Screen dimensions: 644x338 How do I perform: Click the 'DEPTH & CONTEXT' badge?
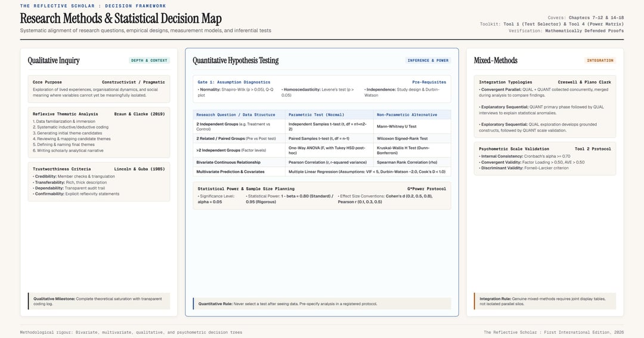coord(149,60)
